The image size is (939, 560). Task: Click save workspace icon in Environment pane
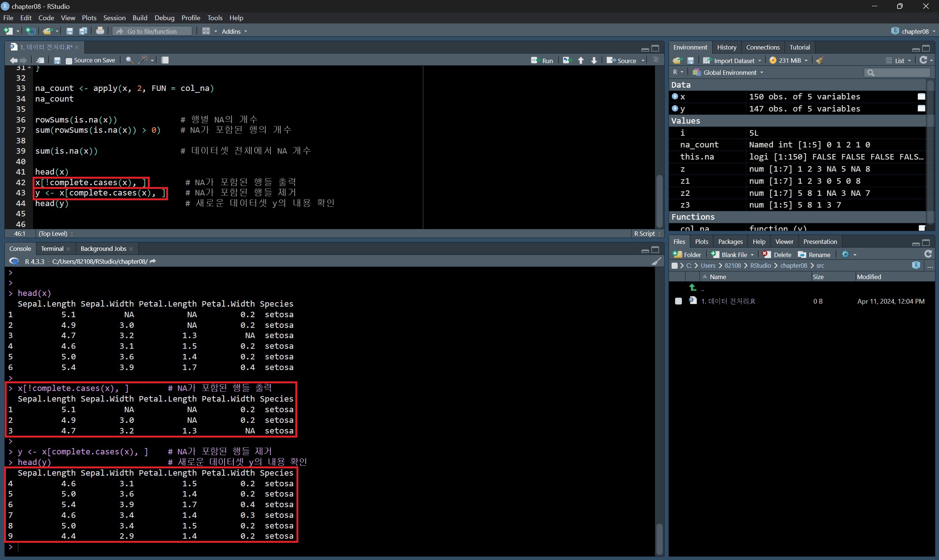[x=691, y=61]
